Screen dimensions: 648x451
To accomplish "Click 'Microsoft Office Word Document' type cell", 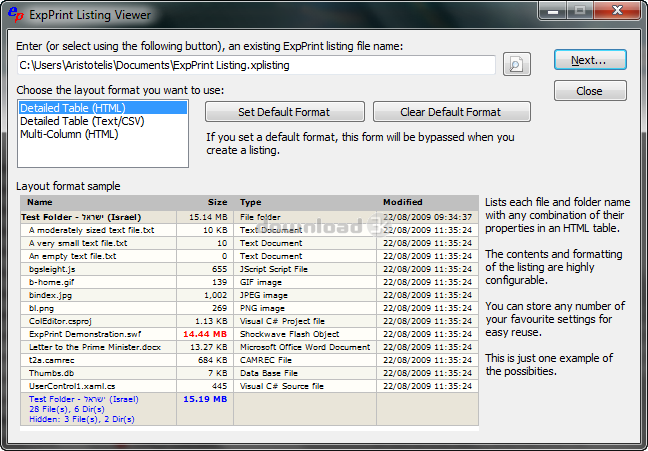I will click(305, 347).
